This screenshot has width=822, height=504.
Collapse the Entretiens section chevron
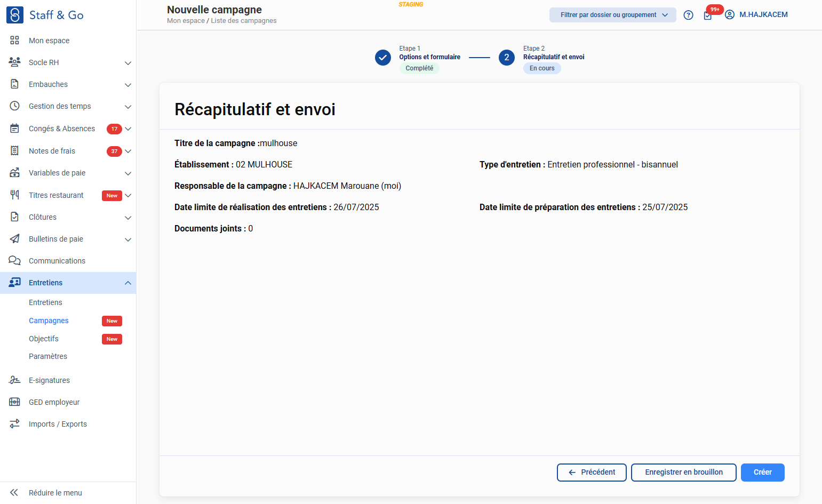(x=128, y=283)
